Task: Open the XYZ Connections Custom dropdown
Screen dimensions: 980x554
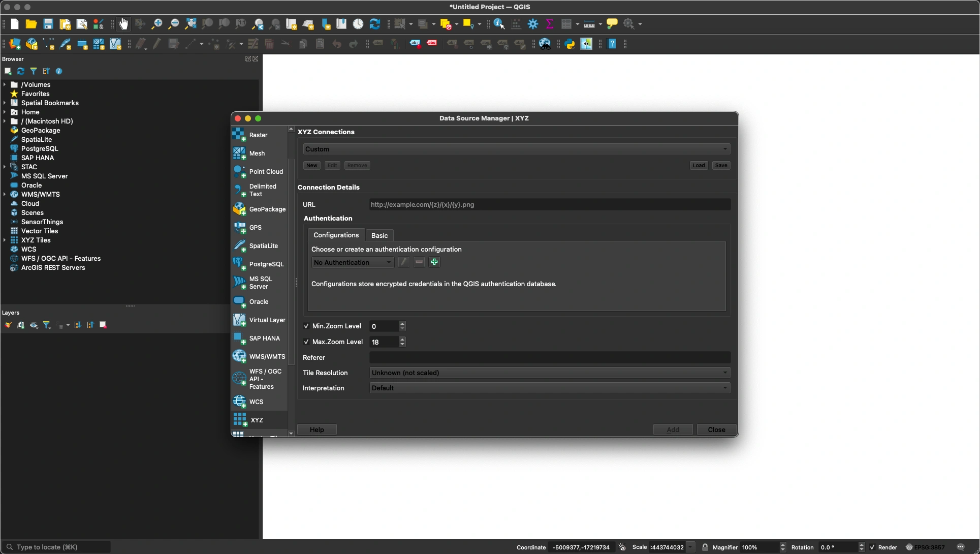Action: (517, 149)
